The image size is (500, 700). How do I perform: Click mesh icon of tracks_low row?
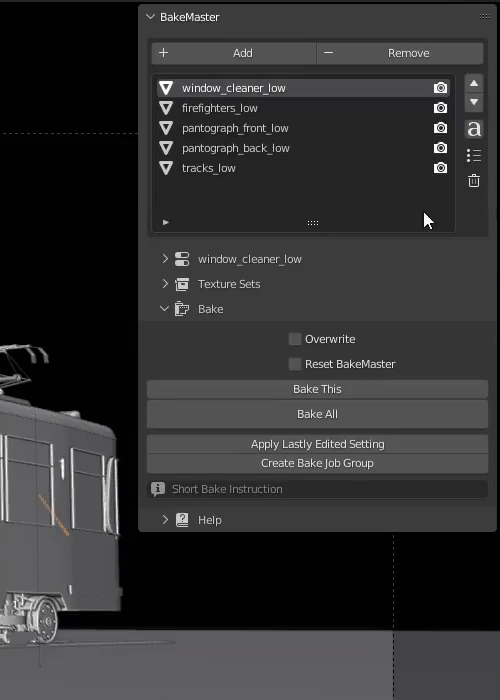click(166, 168)
